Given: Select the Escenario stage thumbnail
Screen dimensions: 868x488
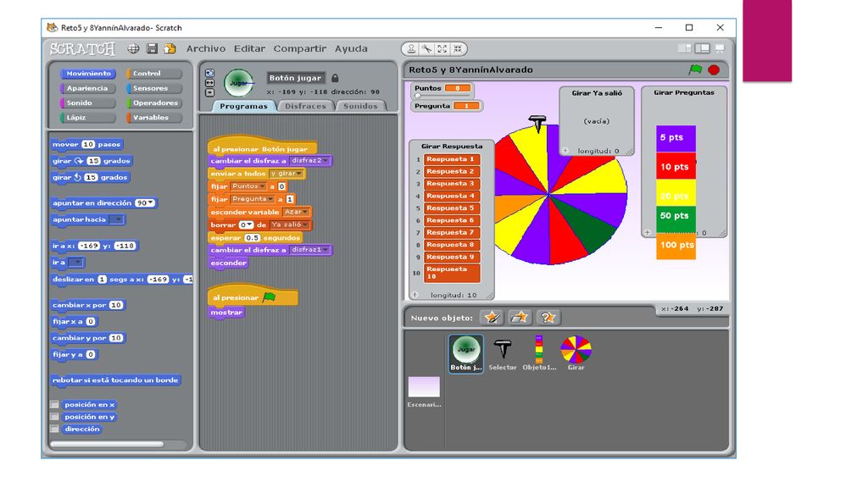Looking at the screenshot, I should click(424, 391).
